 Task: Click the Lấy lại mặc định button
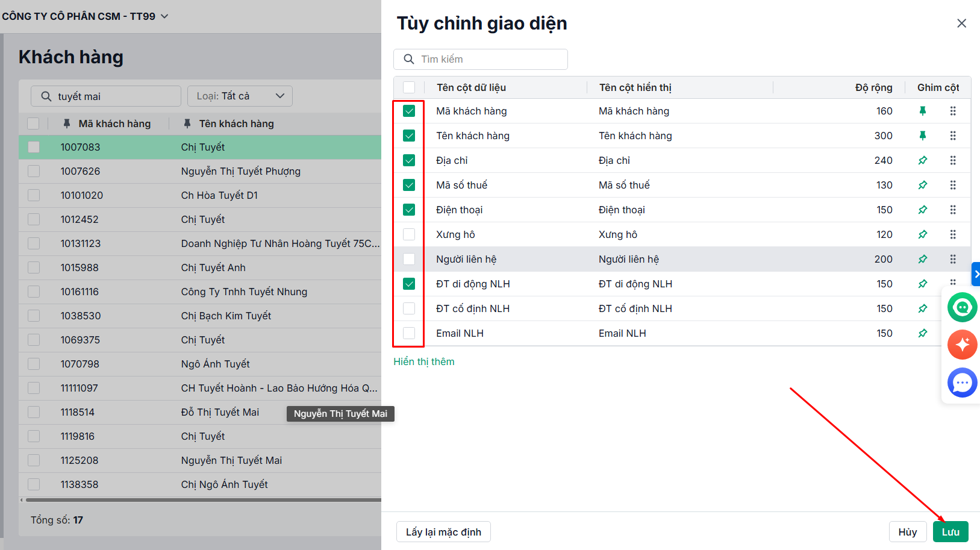[443, 532]
